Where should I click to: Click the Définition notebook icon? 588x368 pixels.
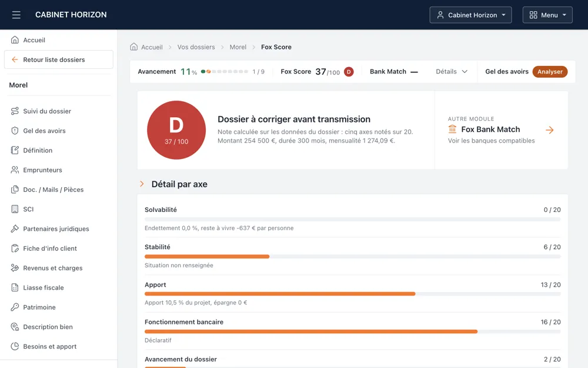(x=15, y=150)
